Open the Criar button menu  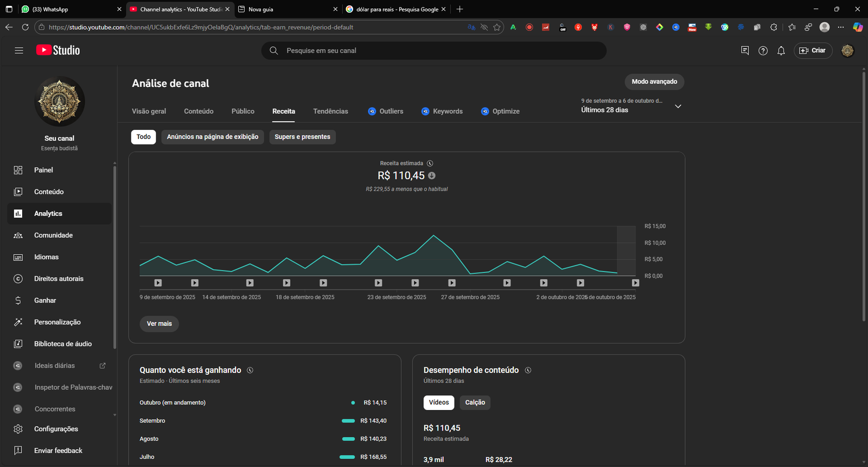[x=813, y=51]
